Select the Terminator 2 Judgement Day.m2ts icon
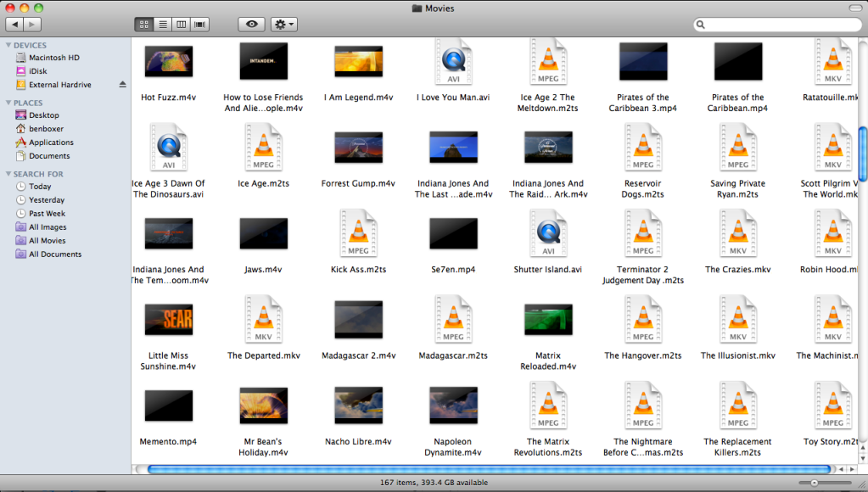This screenshot has width=868, height=492. [x=643, y=233]
